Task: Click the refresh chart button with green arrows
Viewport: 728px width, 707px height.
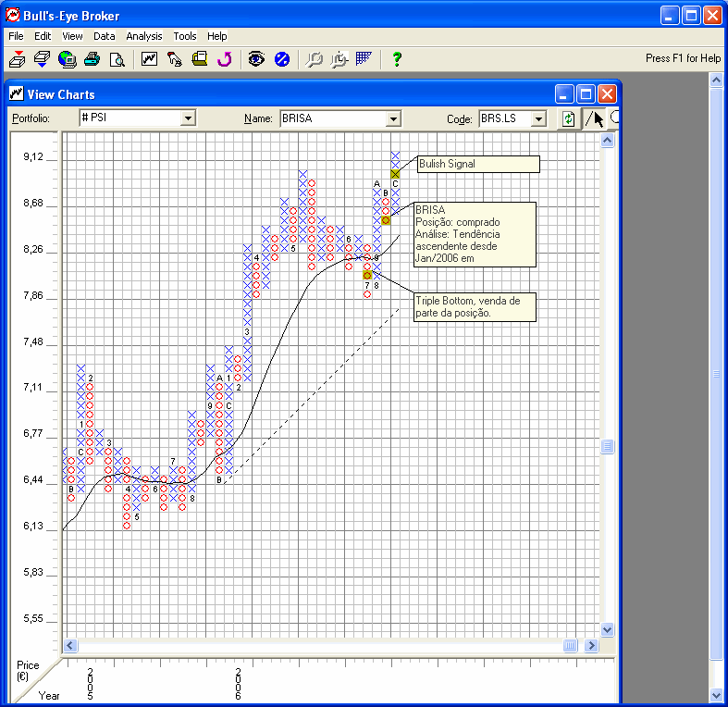Action: tap(568, 118)
